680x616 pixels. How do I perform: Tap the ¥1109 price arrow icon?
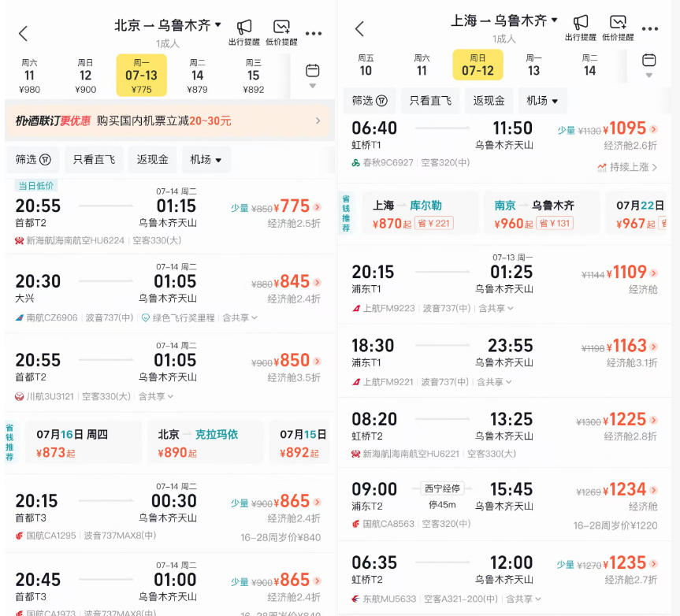[x=654, y=273]
